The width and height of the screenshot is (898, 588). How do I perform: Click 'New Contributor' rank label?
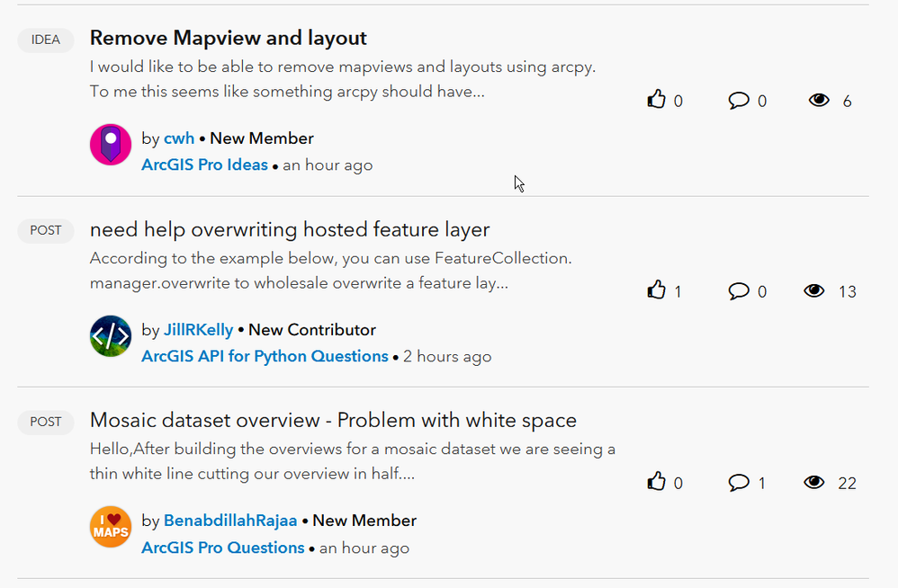[x=312, y=330]
